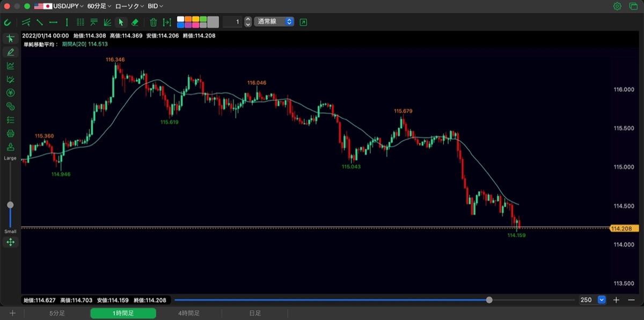Viewport: 644px width, 320px height.
Task: Switch to the 日足 tab
Action: pyautogui.click(x=255, y=313)
